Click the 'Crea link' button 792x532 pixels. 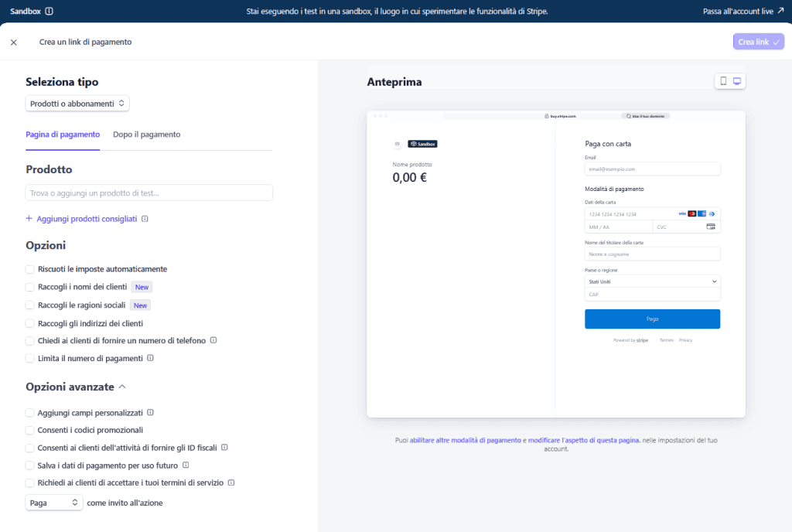[758, 41]
